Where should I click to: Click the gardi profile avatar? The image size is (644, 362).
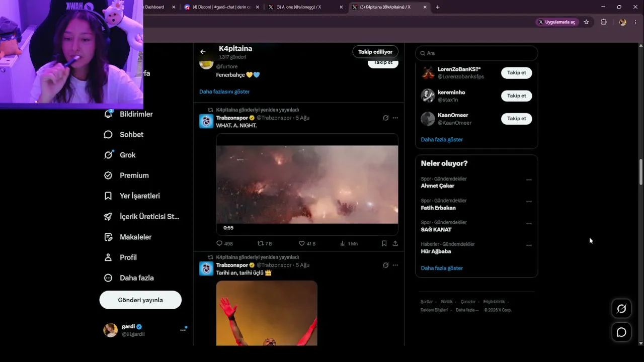(110, 330)
